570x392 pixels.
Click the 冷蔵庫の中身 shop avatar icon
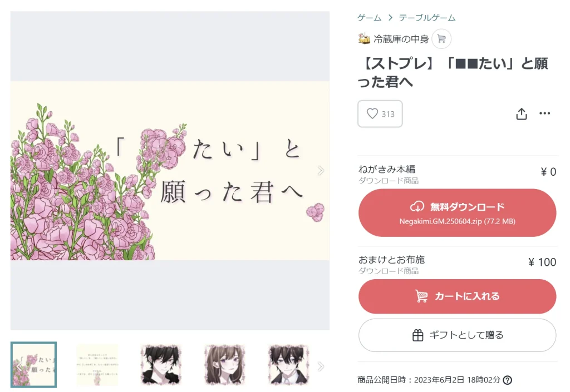coord(364,38)
